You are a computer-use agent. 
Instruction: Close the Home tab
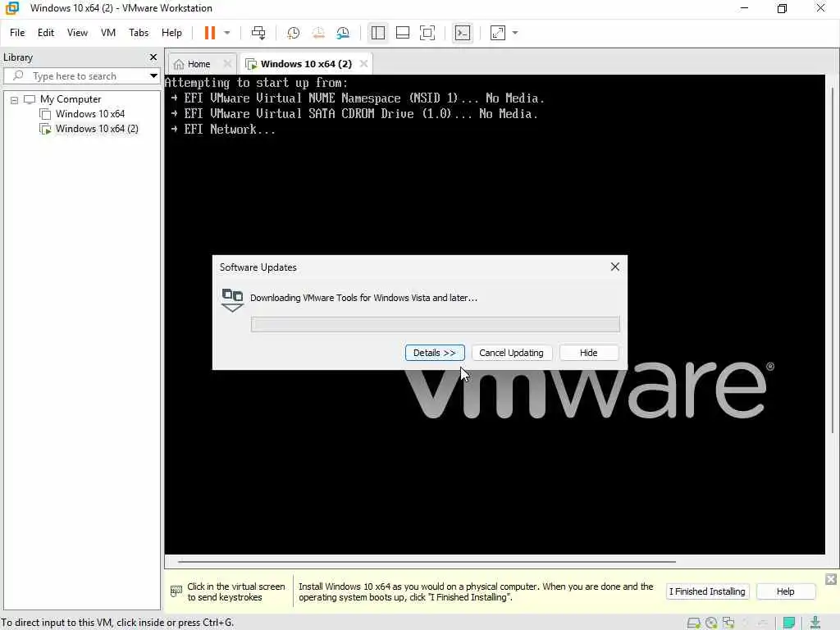pos(227,63)
